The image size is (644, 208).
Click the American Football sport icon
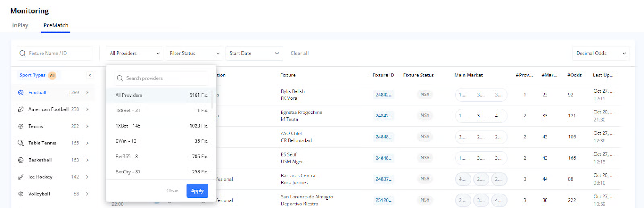click(21, 109)
